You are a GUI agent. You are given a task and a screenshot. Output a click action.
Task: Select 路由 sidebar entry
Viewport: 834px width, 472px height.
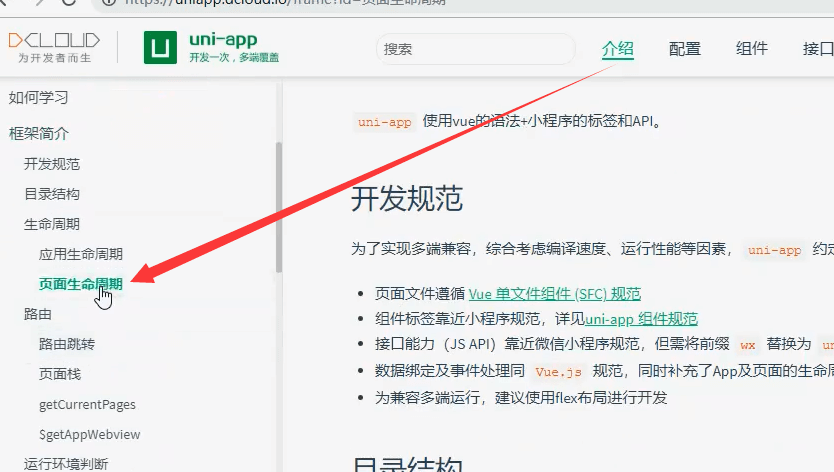pyautogui.click(x=37, y=314)
